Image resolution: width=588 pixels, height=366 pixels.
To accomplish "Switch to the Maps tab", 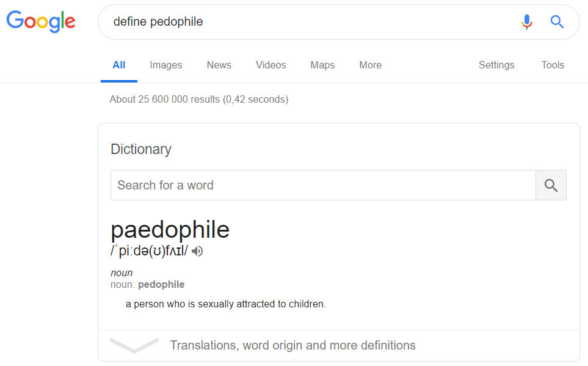I will [x=322, y=65].
